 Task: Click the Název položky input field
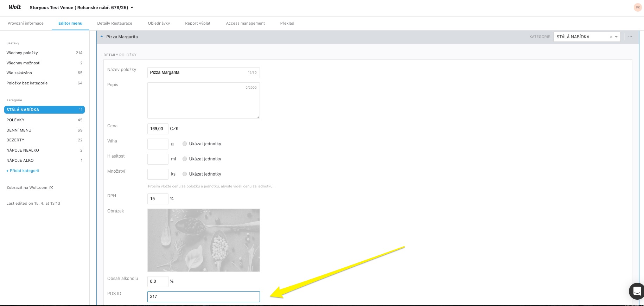tap(203, 72)
